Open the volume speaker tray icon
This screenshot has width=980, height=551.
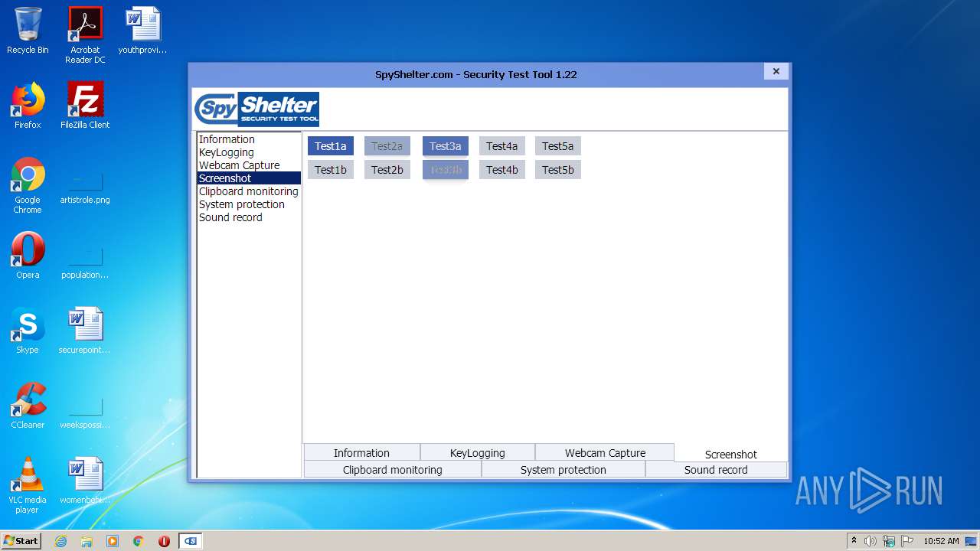tap(871, 541)
